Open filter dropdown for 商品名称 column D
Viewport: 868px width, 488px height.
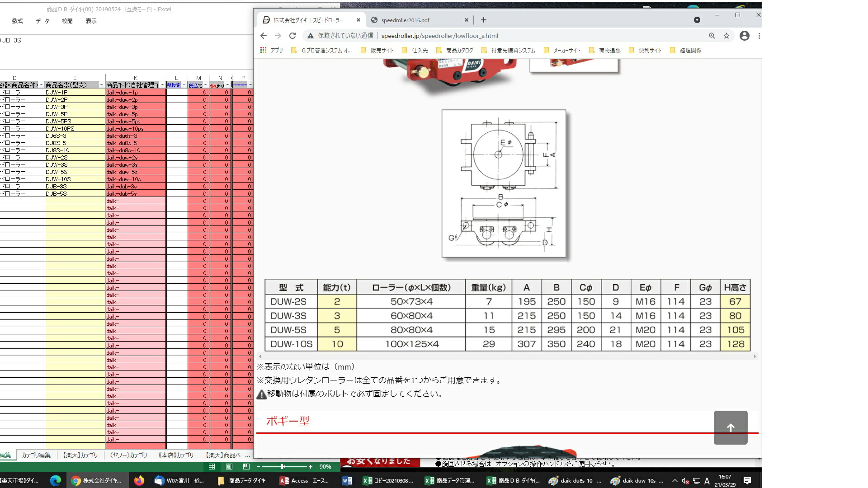click(41, 85)
